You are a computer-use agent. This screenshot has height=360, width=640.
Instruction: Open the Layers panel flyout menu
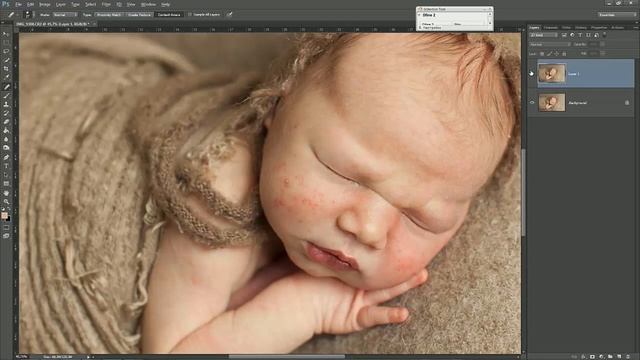coord(636,27)
